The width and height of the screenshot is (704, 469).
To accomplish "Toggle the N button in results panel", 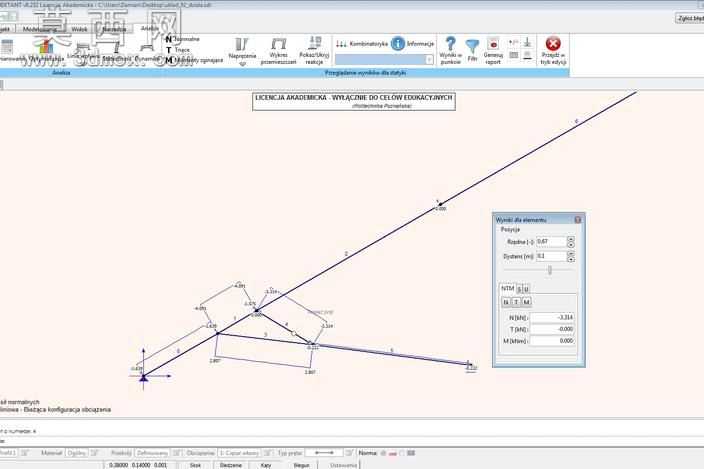I will coord(506,302).
